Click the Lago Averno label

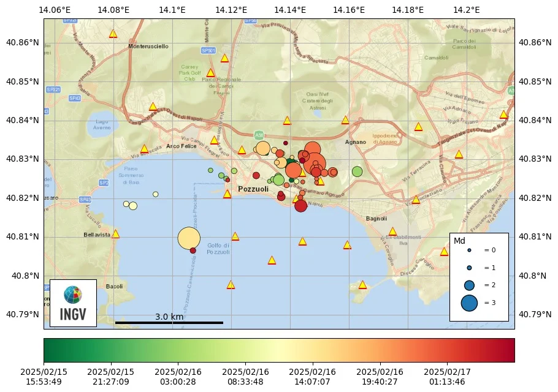coord(102,124)
